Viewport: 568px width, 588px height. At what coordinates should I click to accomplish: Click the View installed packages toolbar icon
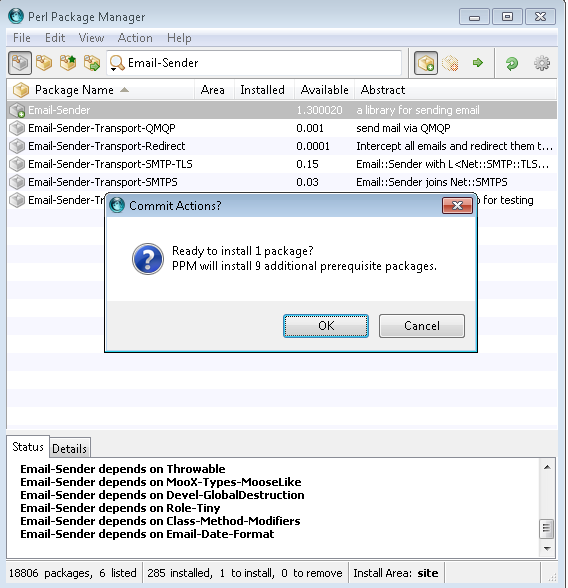(x=44, y=63)
